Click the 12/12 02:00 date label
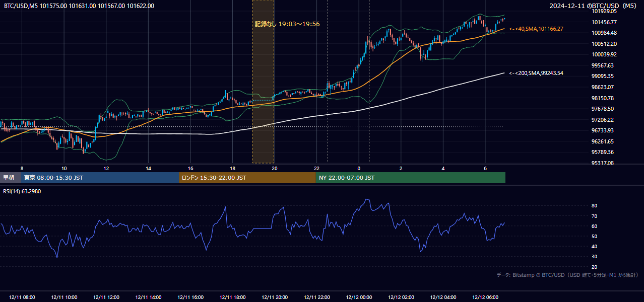This screenshot has height=302, width=644. (x=401, y=297)
